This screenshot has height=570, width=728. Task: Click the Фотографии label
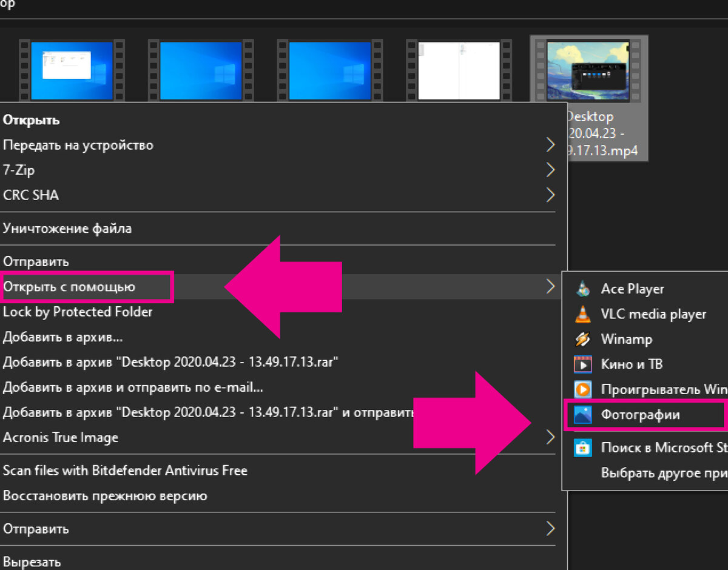point(641,415)
